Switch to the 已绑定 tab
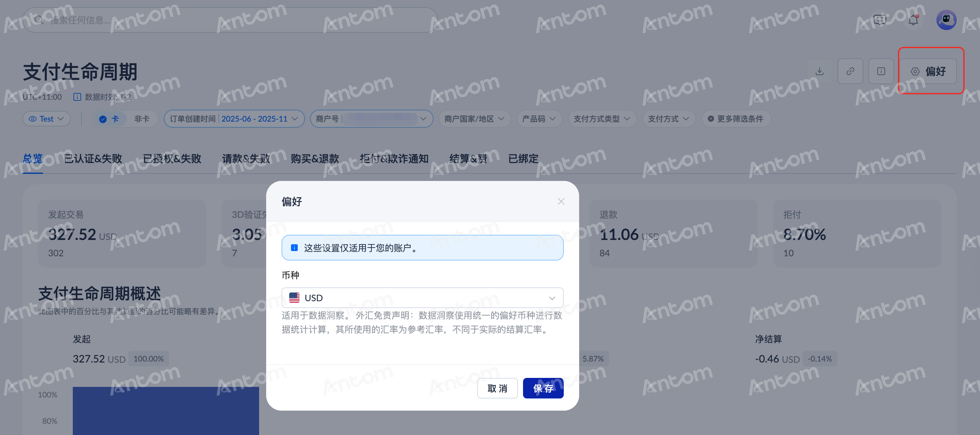 click(x=523, y=158)
